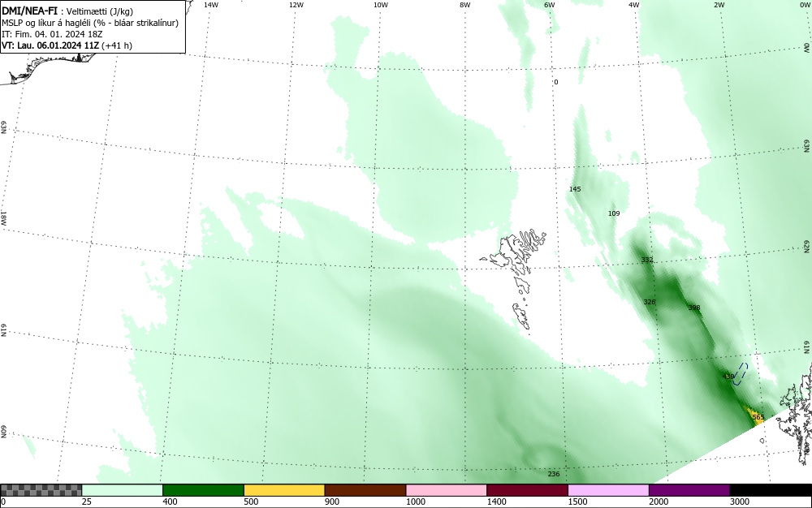812x508 pixels.
Task: Click the 398 CAPE value label
Action: [x=694, y=308]
